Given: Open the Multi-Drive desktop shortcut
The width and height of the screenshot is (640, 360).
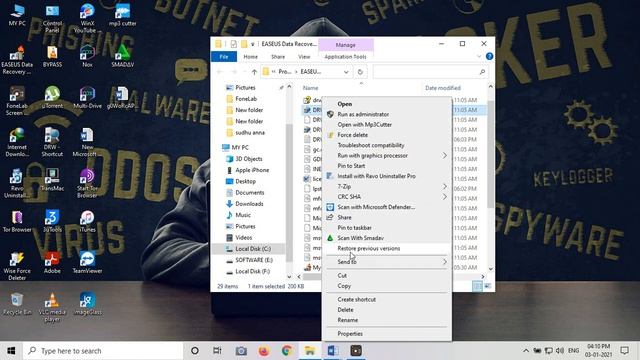Looking at the screenshot, I should (x=87, y=98).
